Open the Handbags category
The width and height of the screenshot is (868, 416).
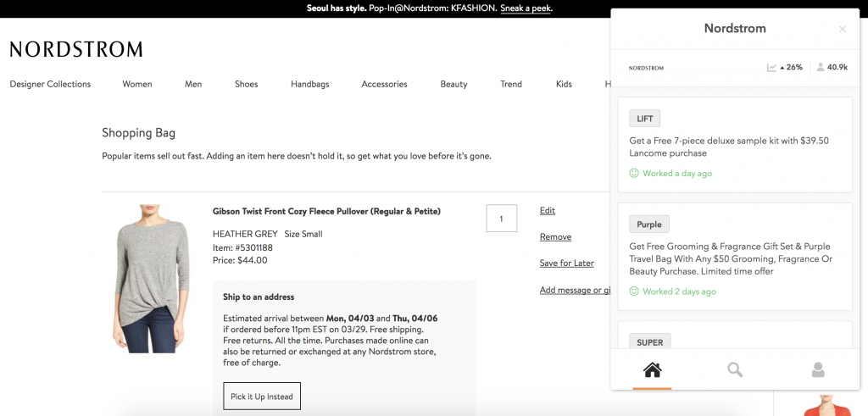[x=310, y=84]
